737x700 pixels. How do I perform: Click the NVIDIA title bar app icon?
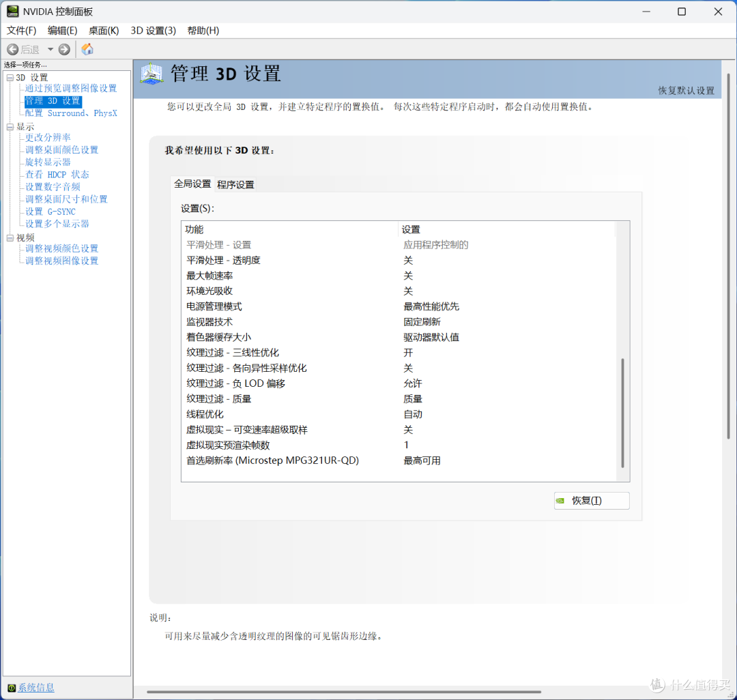tap(12, 12)
